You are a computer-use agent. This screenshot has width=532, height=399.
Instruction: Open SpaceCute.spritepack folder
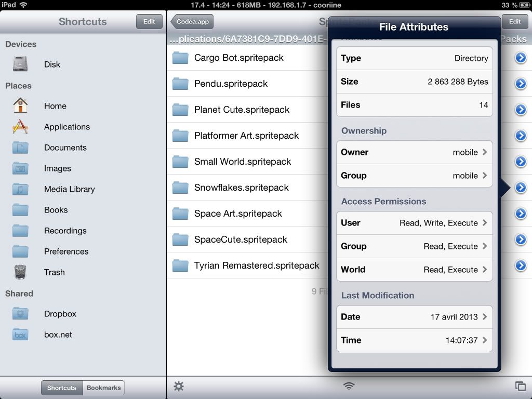(247, 239)
